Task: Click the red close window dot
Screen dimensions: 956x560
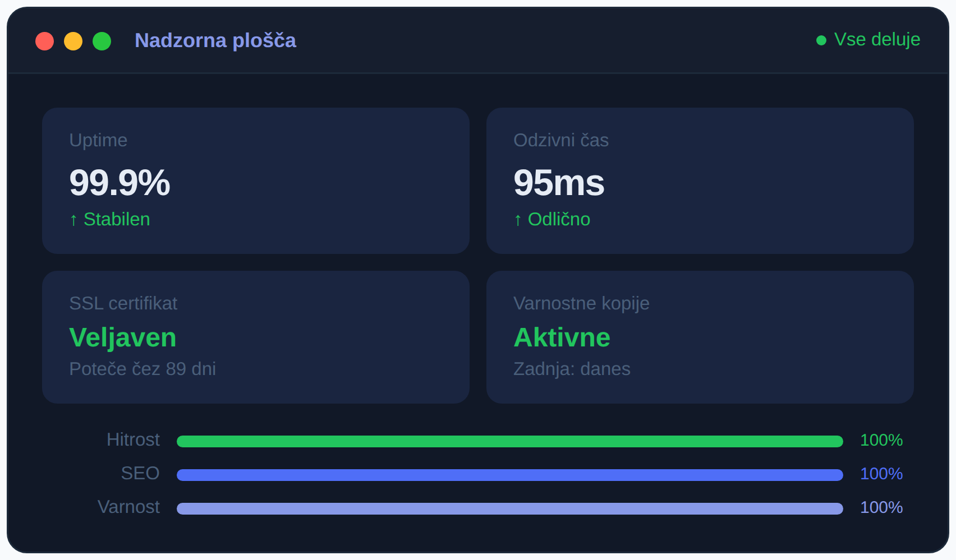Action: [45, 41]
